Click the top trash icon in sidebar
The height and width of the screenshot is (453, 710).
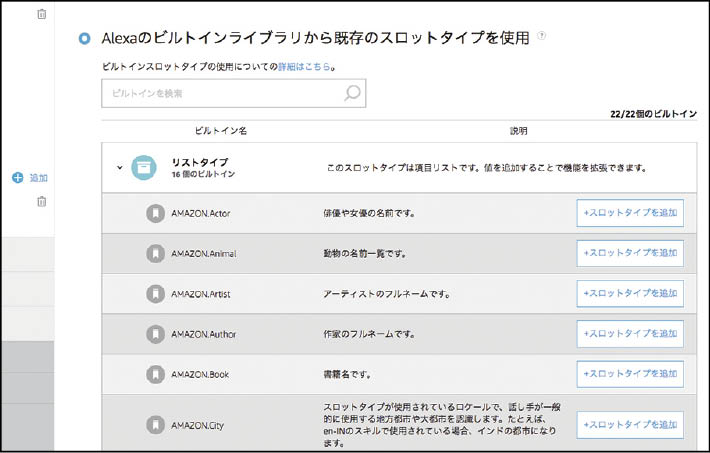[42, 14]
